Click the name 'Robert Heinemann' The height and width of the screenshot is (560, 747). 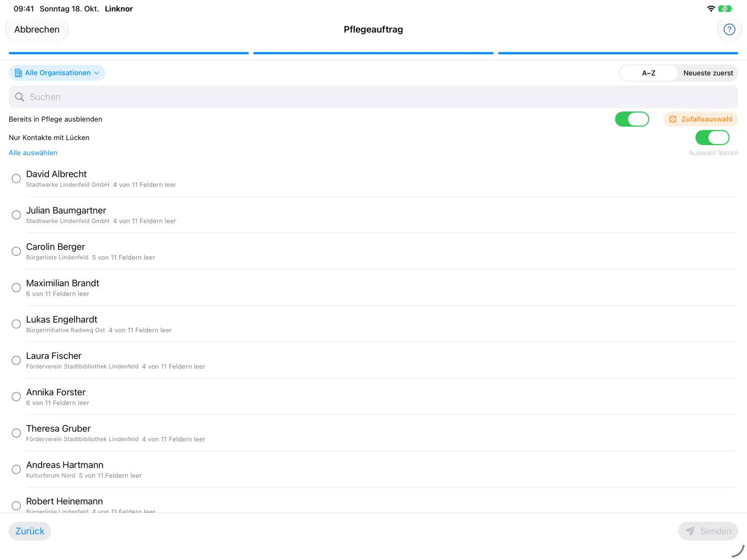click(x=65, y=501)
